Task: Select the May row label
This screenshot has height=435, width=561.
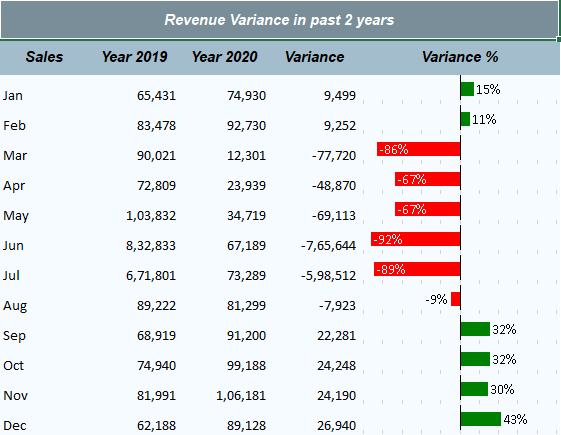Action: tap(16, 216)
